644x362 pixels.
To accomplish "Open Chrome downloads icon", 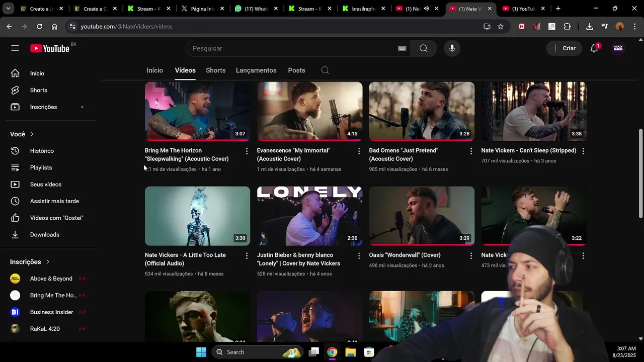I will 589,26.
